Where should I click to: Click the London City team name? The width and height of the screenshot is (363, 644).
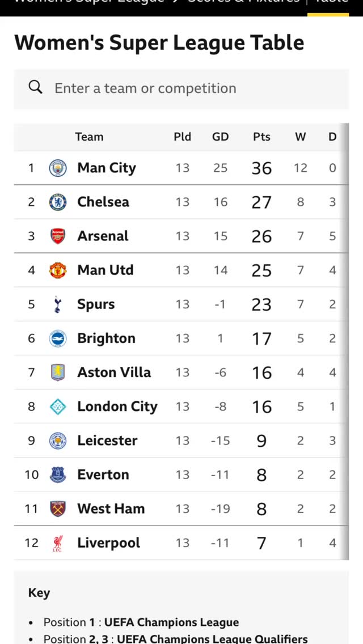(117, 406)
